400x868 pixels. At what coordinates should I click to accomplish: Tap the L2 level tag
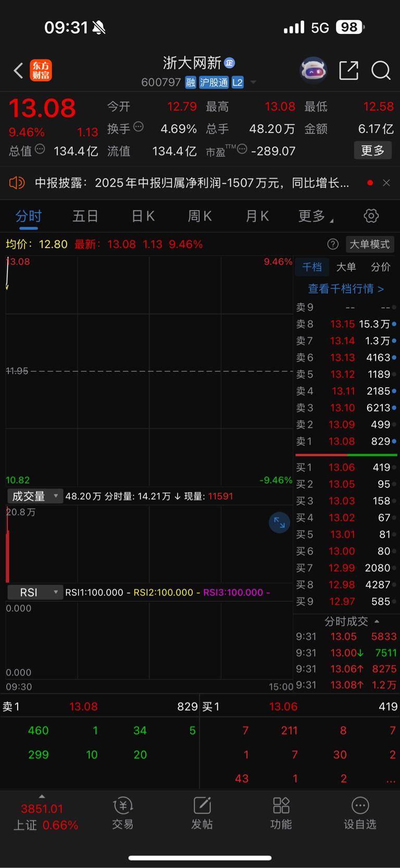(x=238, y=82)
